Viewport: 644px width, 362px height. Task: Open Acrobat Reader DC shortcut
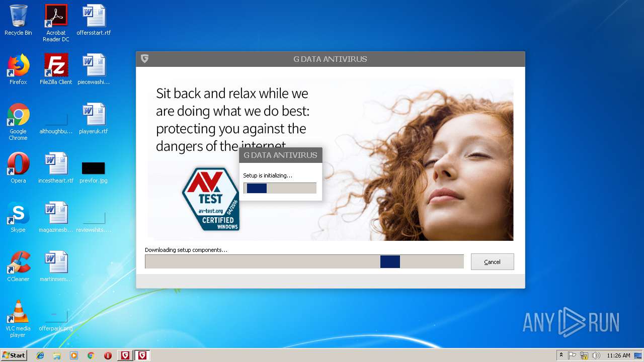pyautogui.click(x=56, y=23)
